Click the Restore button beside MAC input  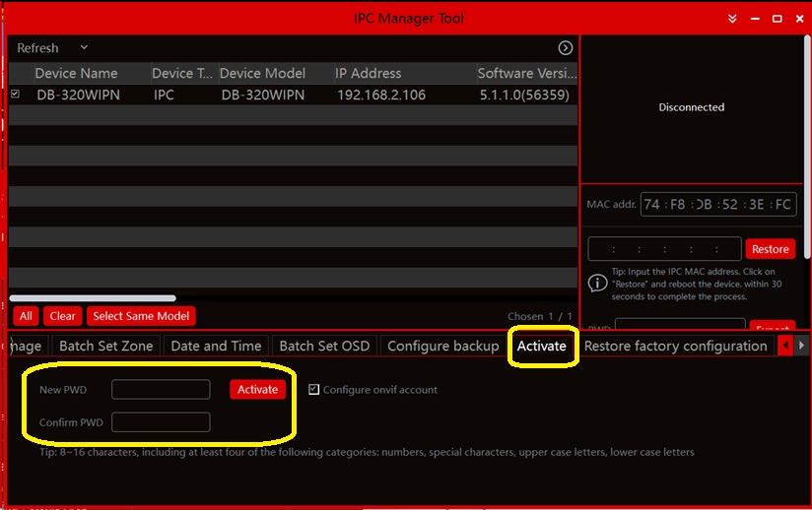click(x=770, y=249)
